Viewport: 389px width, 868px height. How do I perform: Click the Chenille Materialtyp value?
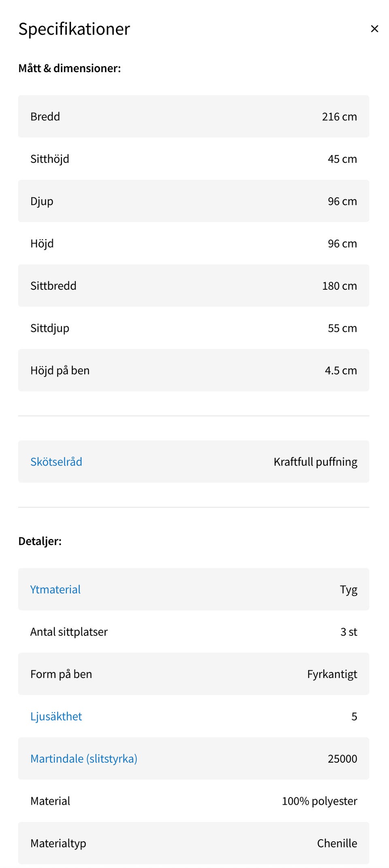pyautogui.click(x=337, y=843)
